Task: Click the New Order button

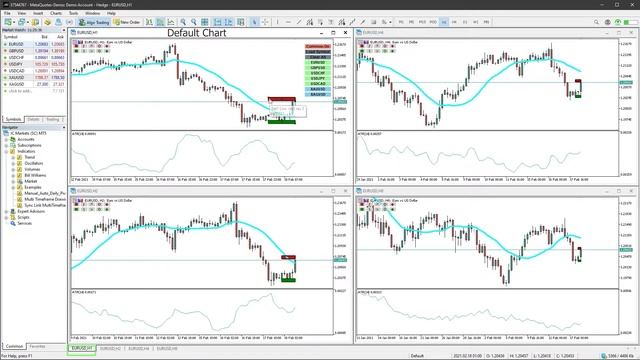Action: 127,22
